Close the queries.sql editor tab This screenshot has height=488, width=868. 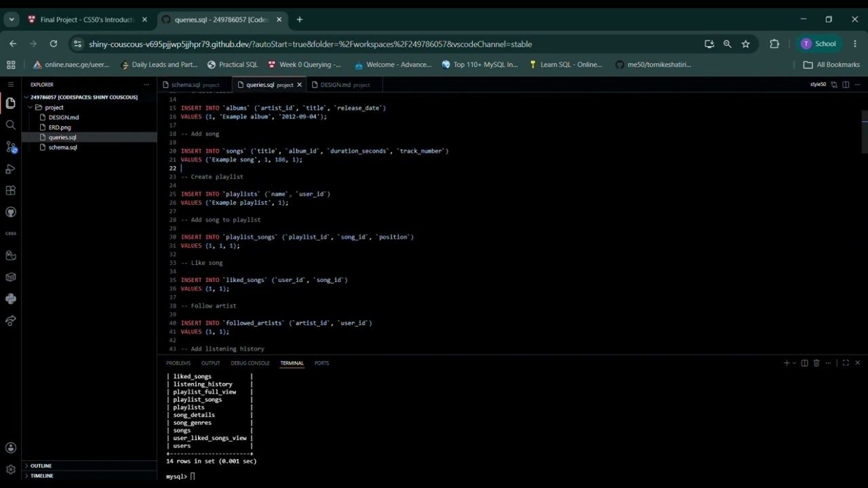pos(299,85)
